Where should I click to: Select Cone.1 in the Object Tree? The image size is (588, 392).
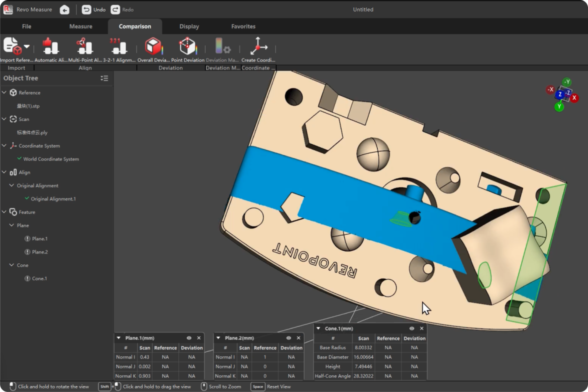click(x=39, y=278)
